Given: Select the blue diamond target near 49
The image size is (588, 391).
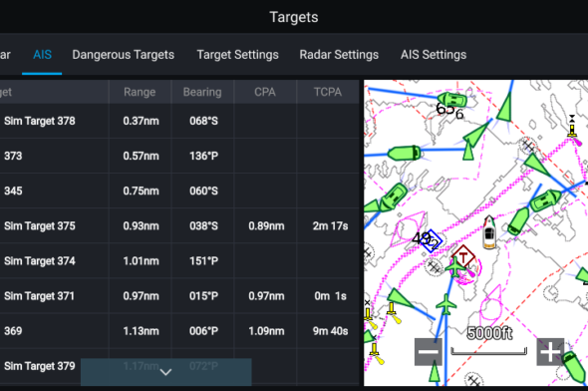Looking at the screenshot, I should (431, 240).
